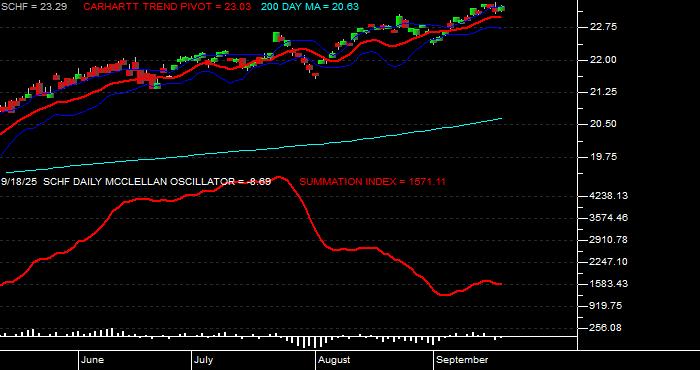700x370 pixels.
Task: Click the SCHF DAILY MCCLELLAN OSCILLATOR text
Action: [x=138, y=182]
